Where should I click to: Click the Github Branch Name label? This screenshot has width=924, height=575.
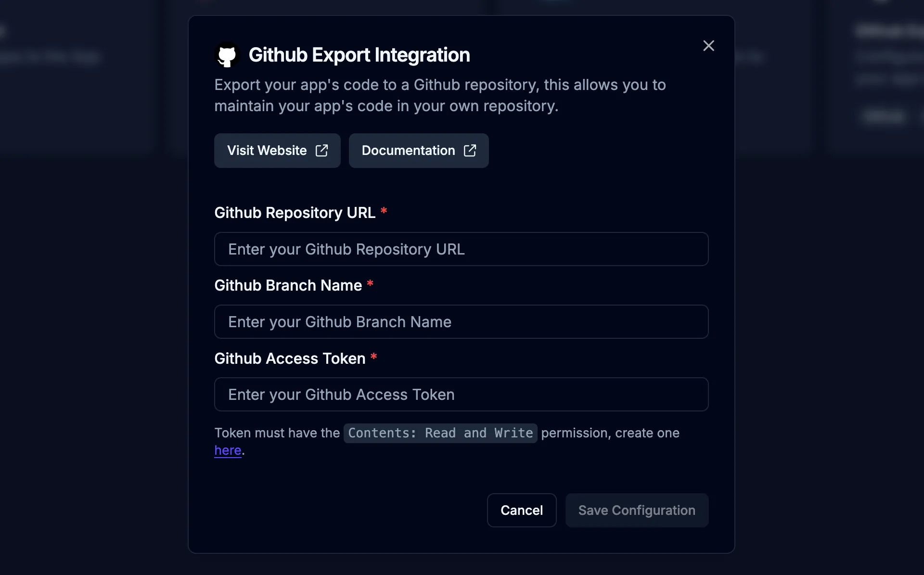[287, 285]
